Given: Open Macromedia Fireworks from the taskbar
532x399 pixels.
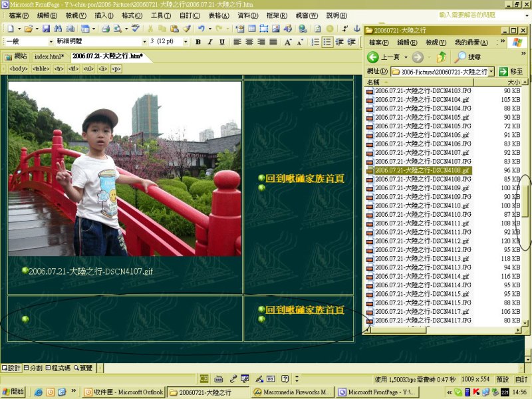Looking at the screenshot, I should click(x=293, y=392).
